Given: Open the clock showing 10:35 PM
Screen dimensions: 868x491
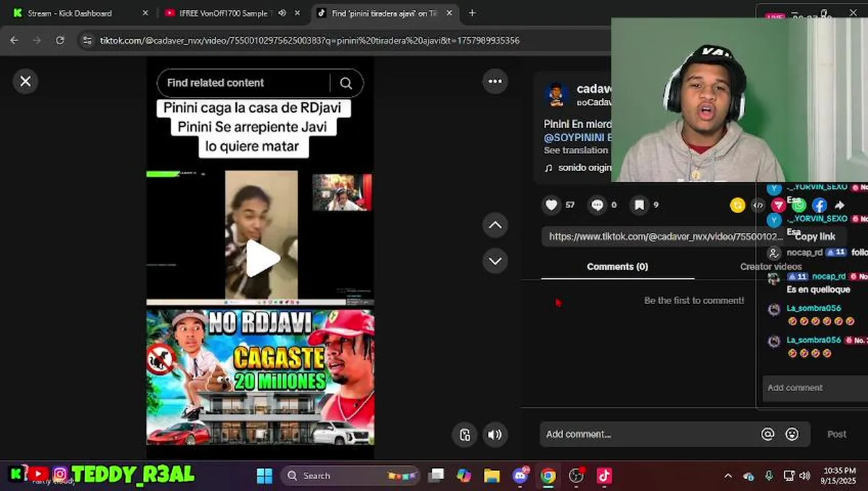Looking at the screenshot, I should click(x=839, y=476).
